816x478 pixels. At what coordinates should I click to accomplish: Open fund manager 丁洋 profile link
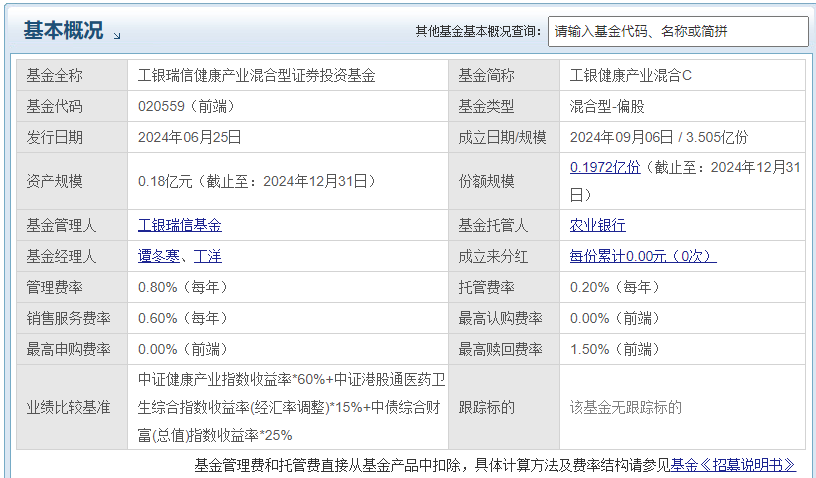click(x=208, y=256)
